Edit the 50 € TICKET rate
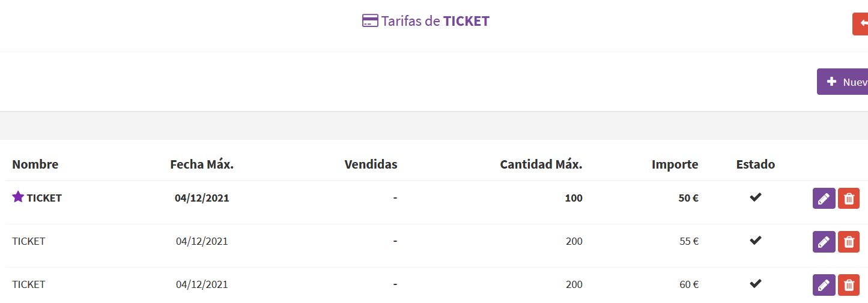Viewport: 868px width, 303px height. tap(824, 198)
